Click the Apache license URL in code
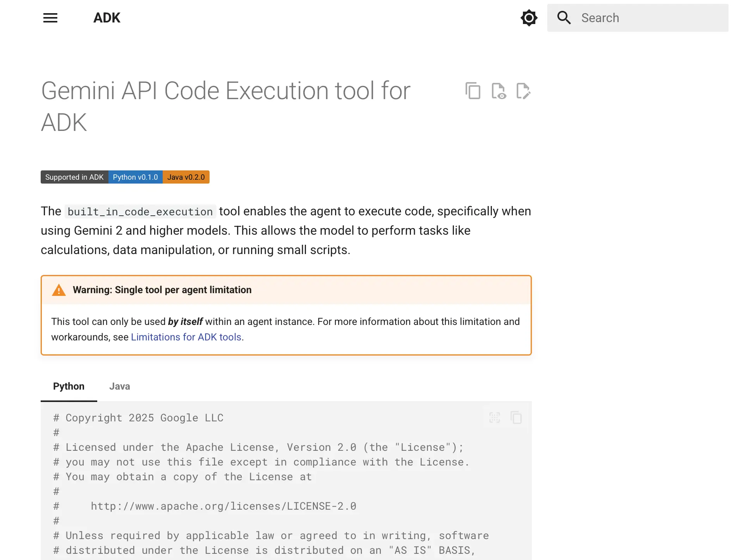 pyautogui.click(x=223, y=506)
